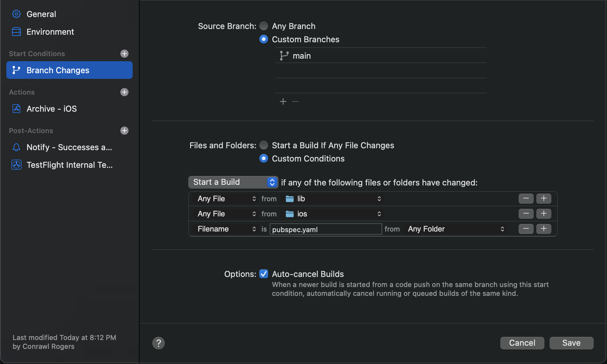This screenshot has height=364, width=607.
Task: Select Start a Build If Any File Changes
Action: pos(264,145)
